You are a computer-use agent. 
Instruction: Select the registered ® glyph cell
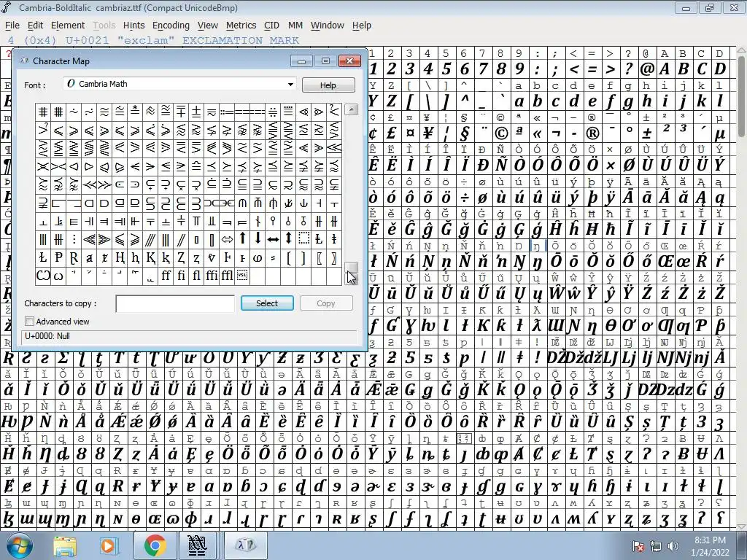pyautogui.click(x=592, y=133)
